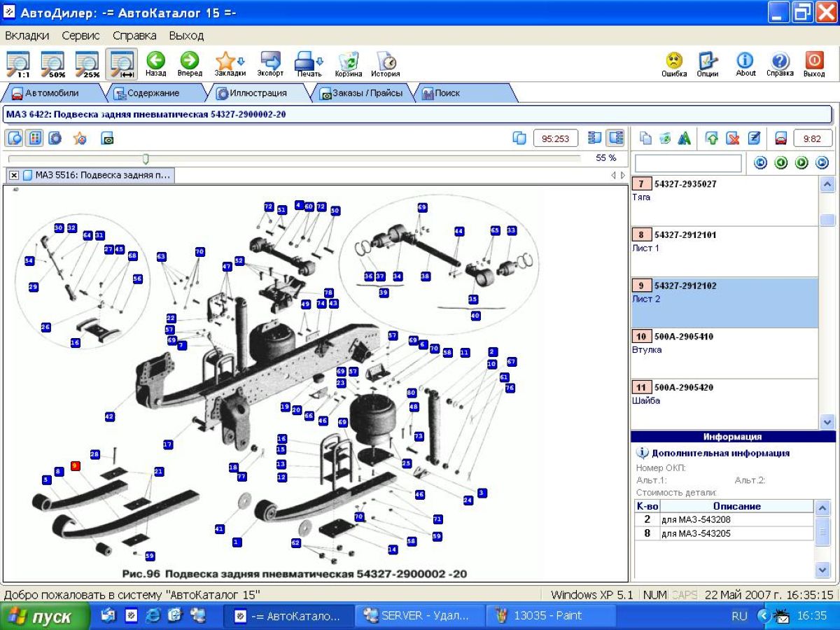Click the copy icon in parts panel toolbar
Image resolution: width=840 pixels, height=630 pixels.
tap(645, 138)
